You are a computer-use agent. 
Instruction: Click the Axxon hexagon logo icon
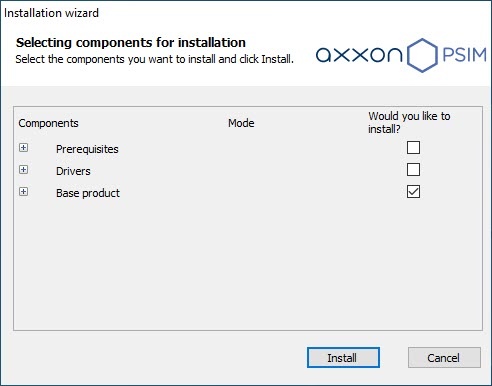422,55
